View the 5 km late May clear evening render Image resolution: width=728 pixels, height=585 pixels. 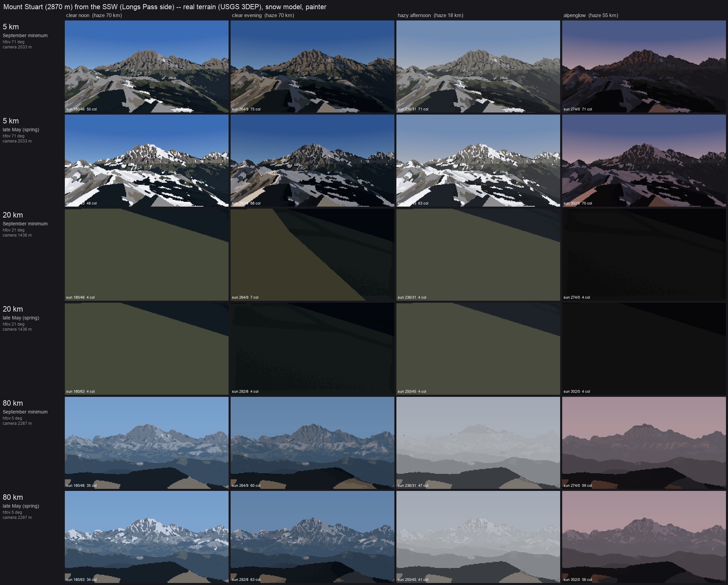tap(312, 160)
